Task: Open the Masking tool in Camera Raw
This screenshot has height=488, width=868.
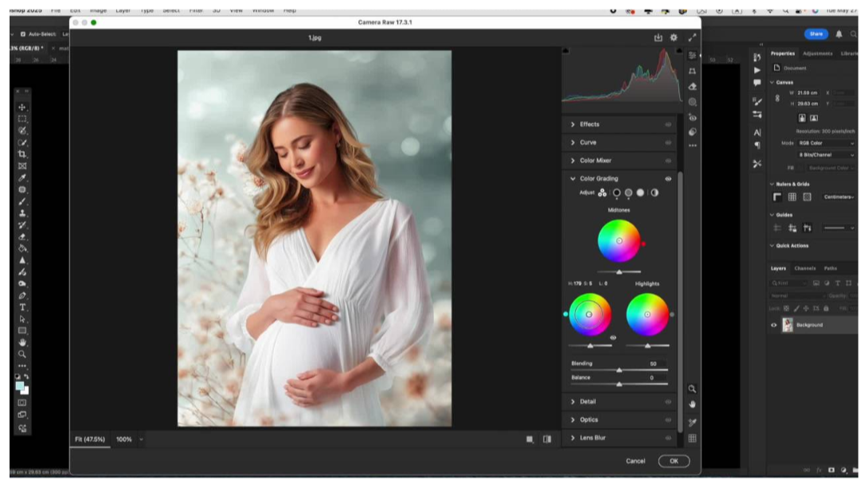Action: [692, 102]
